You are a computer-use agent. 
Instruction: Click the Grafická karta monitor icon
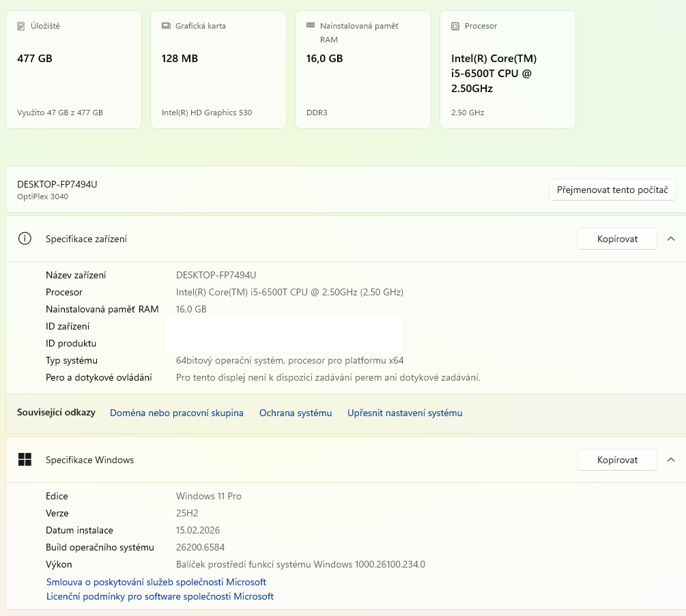tap(166, 26)
